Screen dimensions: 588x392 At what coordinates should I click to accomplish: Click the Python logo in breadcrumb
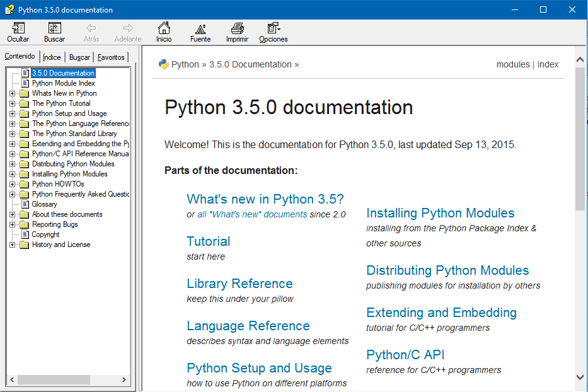click(x=164, y=64)
